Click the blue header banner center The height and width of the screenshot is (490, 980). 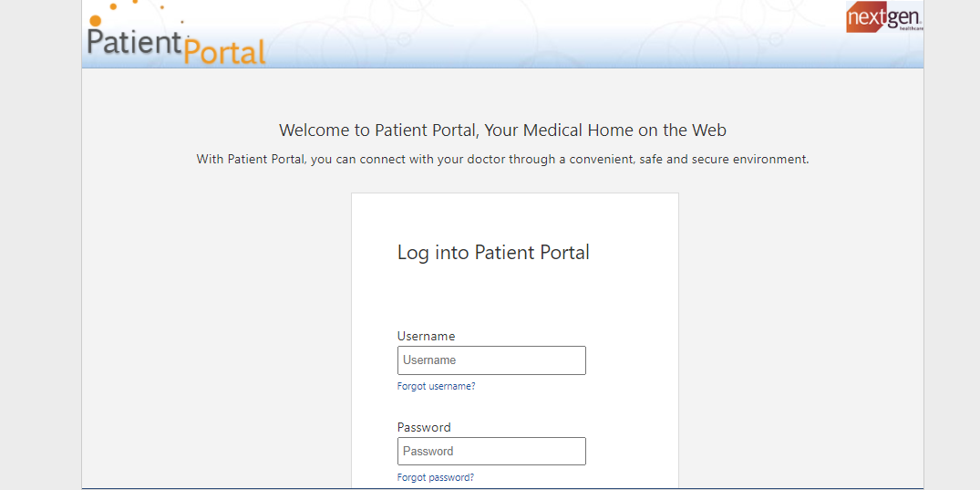[x=502, y=34]
